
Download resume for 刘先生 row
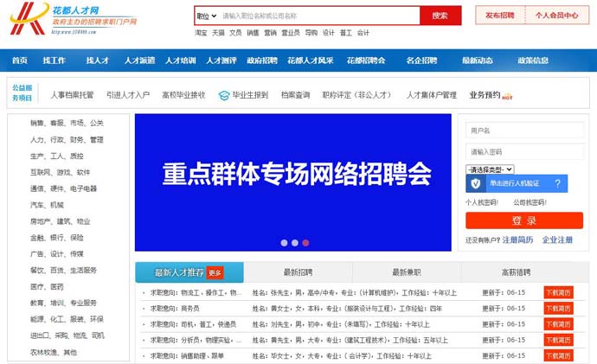[x=559, y=324]
